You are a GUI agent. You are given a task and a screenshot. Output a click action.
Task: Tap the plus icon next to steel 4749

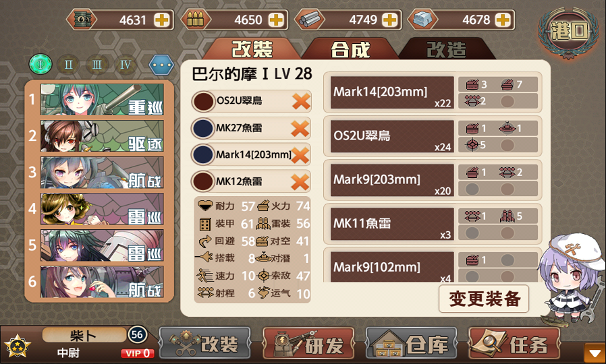[389, 20]
